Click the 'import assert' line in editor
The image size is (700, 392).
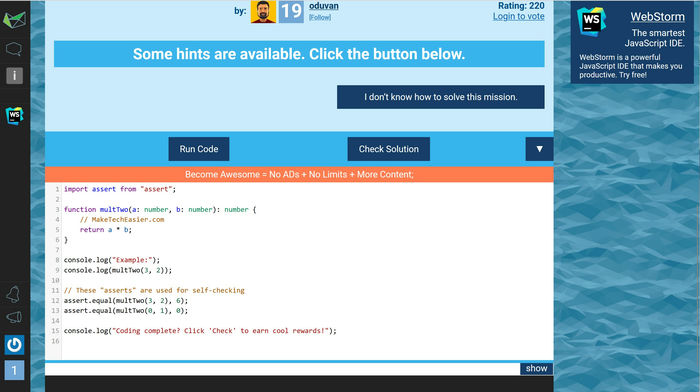tap(120, 189)
